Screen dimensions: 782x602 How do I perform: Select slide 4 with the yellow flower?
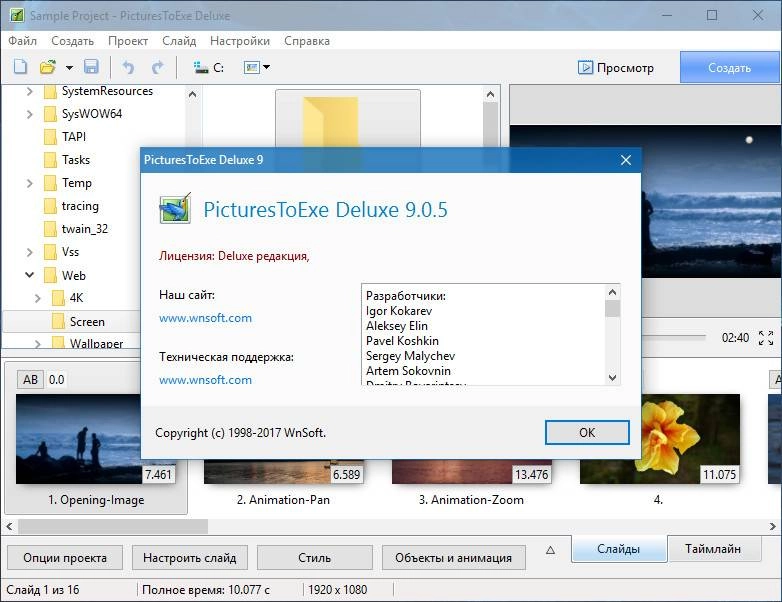[660, 439]
